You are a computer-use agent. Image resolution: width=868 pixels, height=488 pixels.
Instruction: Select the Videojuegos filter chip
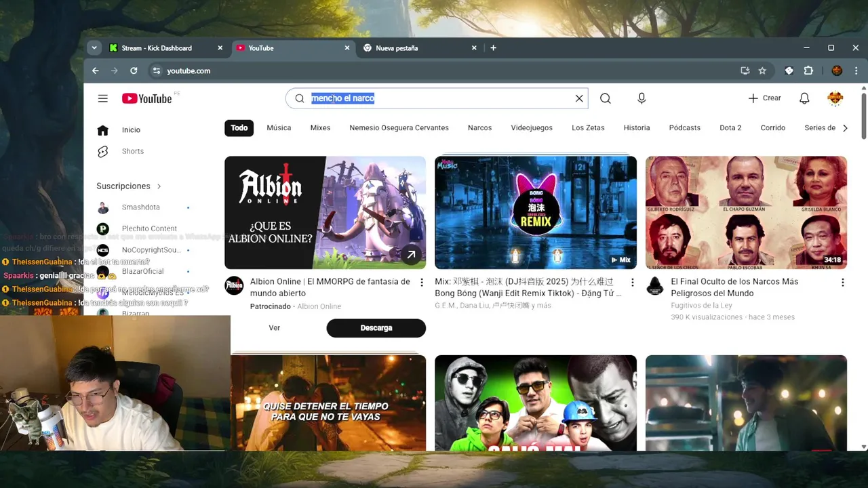(532, 128)
